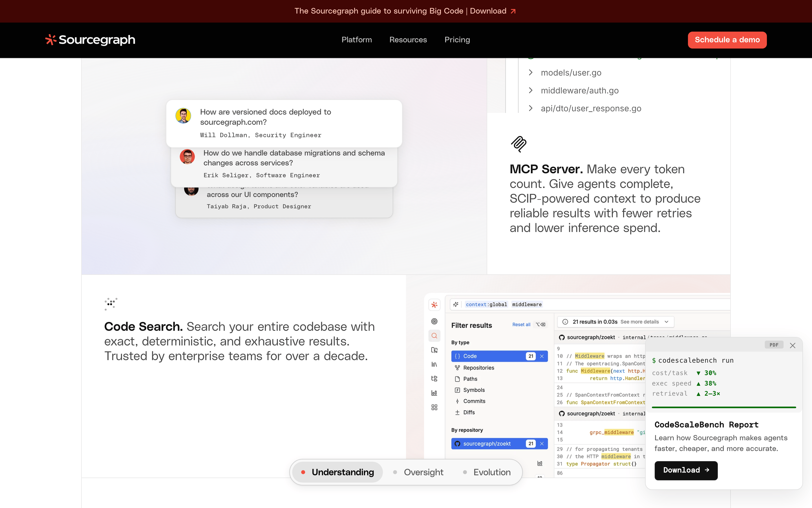Remove the Code type filter
812x508 pixels.
542,356
